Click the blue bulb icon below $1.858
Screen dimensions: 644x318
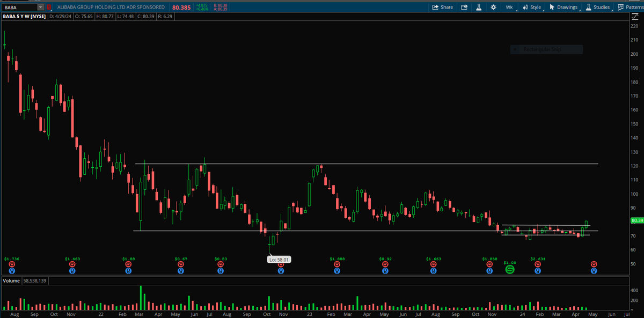point(489,271)
